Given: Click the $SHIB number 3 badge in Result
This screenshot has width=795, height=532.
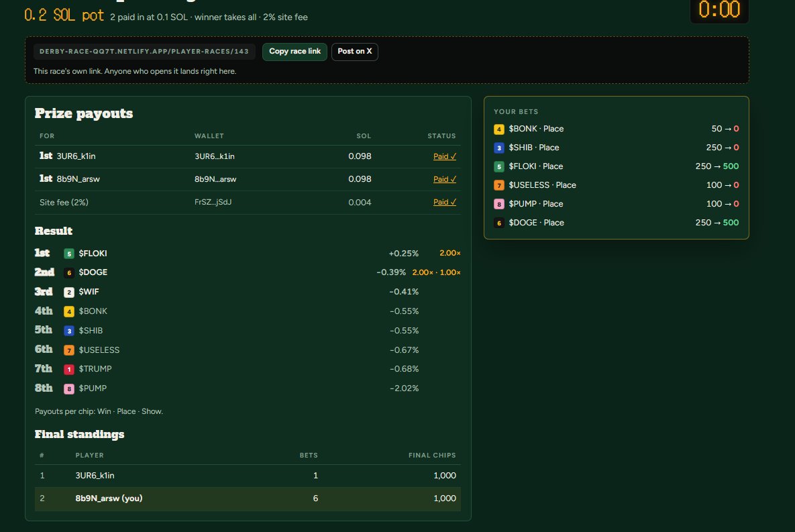Looking at the screenshot, I should (x=69, y=331).
